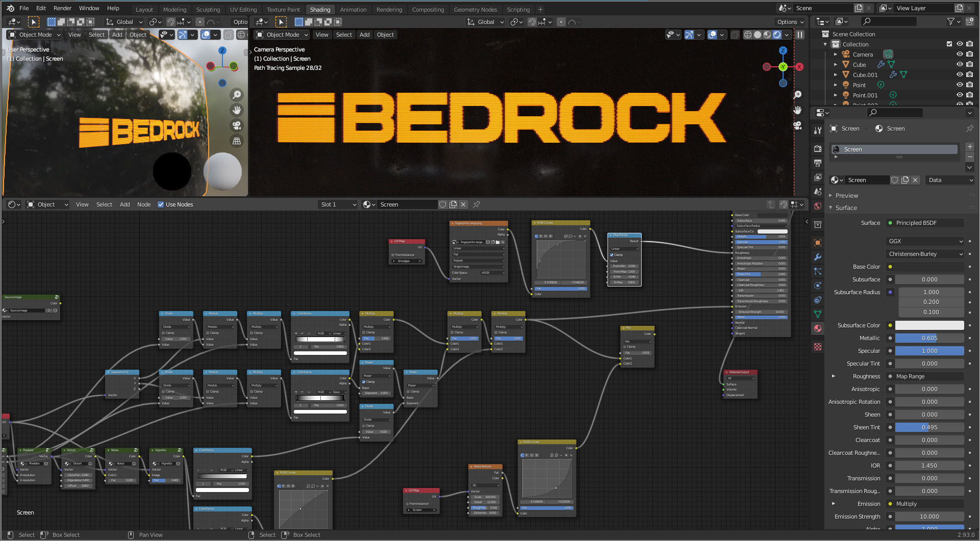Click the pan hand icon in left viewport

tap(237, 110)
